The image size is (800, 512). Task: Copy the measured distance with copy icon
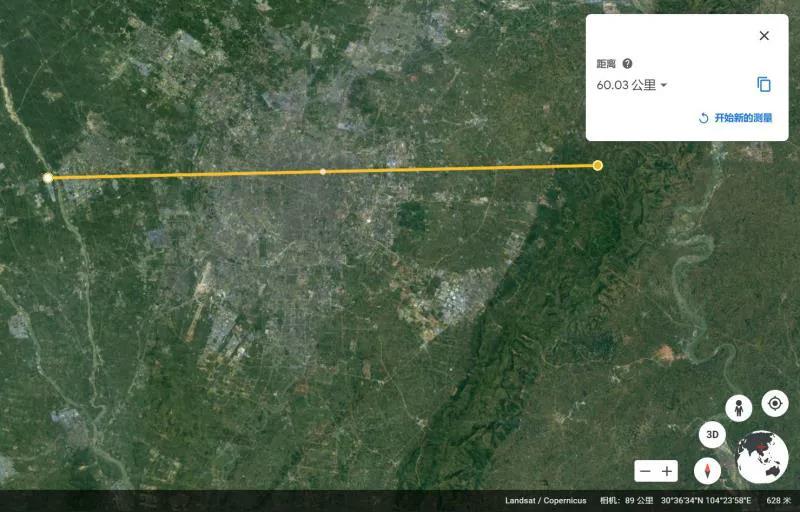pos(764,85)
